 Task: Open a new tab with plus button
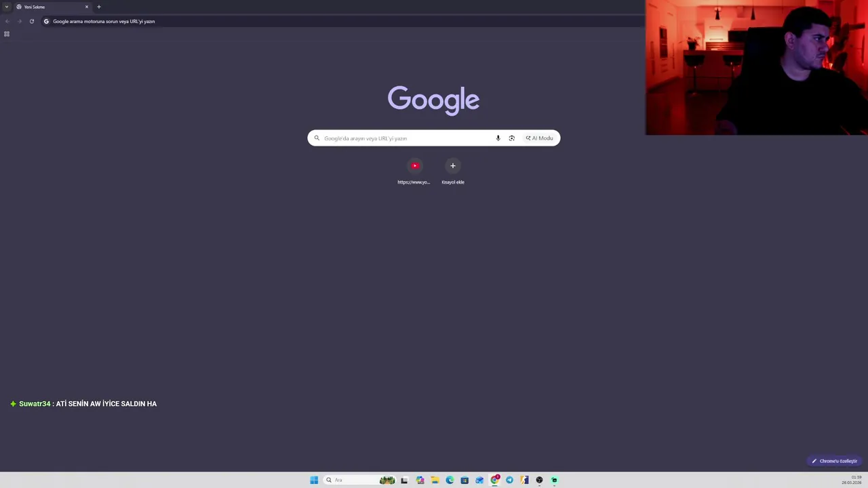coord(99,7)
